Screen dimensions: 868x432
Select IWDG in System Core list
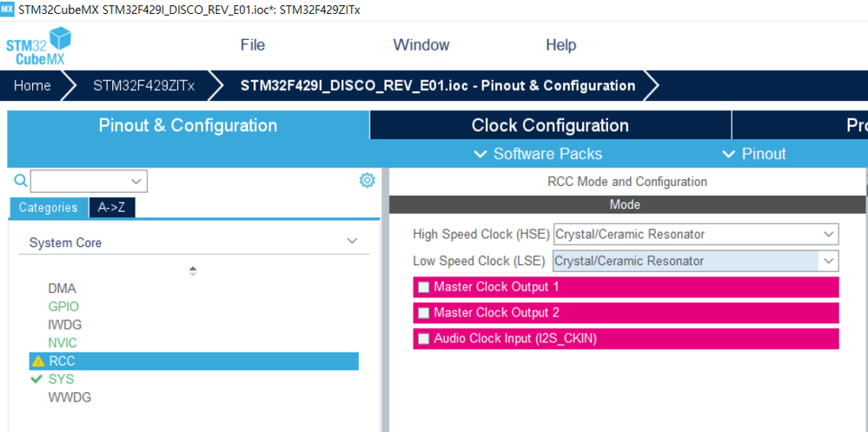click(65, 324)
